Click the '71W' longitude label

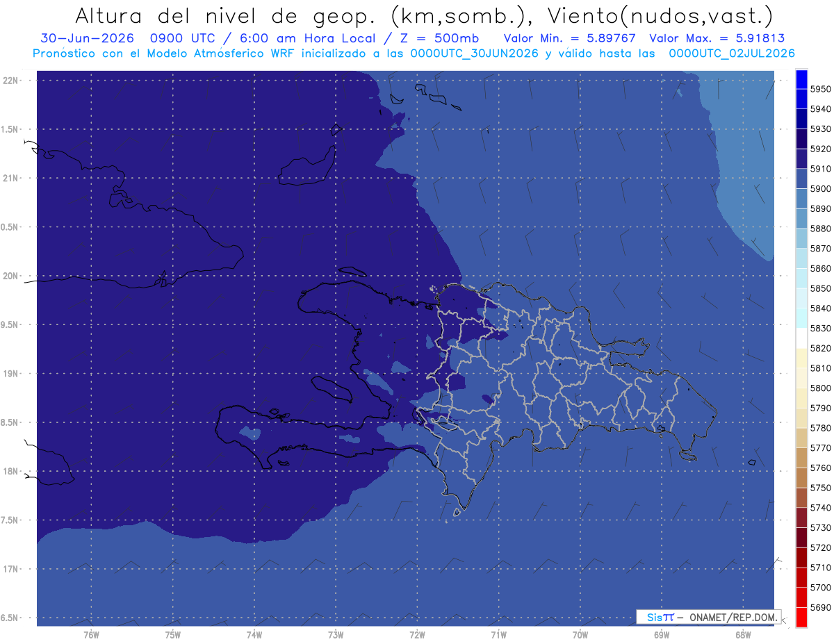pos(498,634)
